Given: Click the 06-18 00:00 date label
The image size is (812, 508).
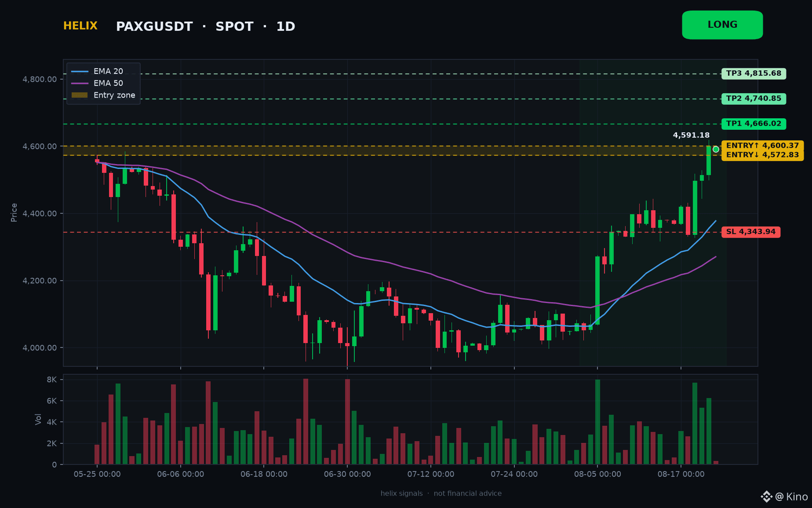Looking at the screenshot, I should click(x=264, y=474).
